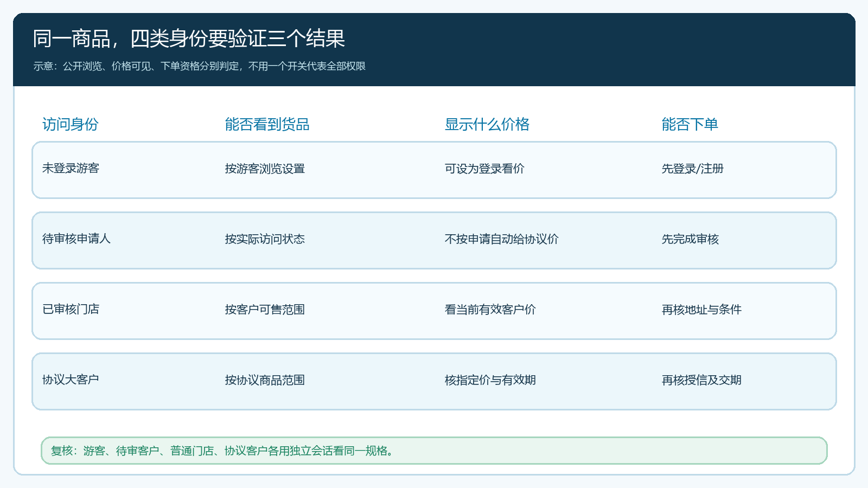The width and height of the screenshot is (868, 488).
Task: Click the cell 按客户可售范围
Action: click(265, 310)
